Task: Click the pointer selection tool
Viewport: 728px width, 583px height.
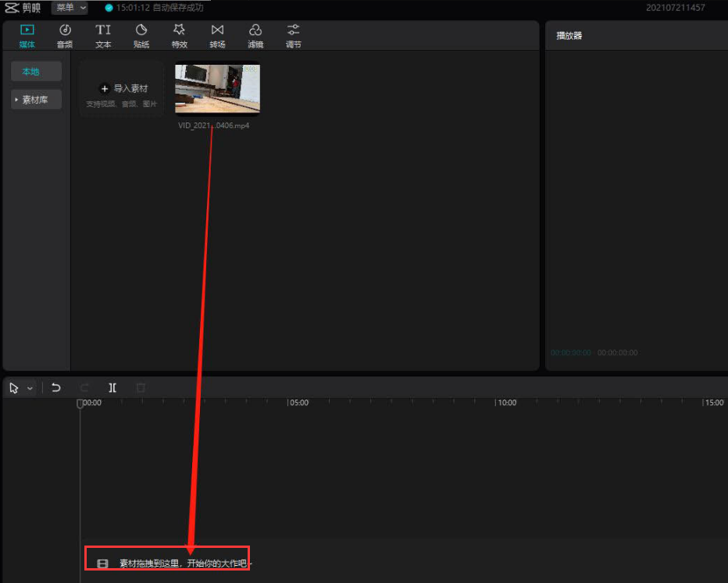Action: [14, 387]
